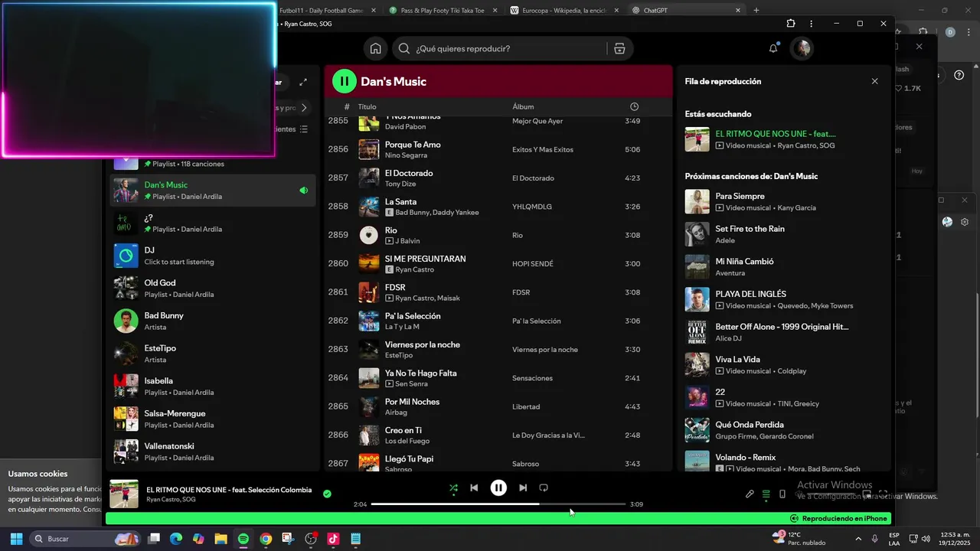This screenshot has height=551, width=980.
Task: Click the full screen icon in player
Action: [x=883, y=494]
